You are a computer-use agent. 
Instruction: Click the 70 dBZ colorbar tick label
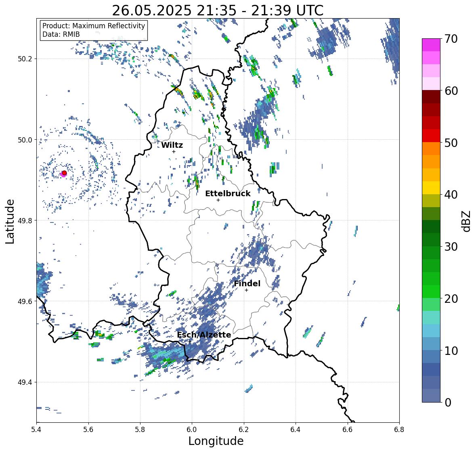451,39
